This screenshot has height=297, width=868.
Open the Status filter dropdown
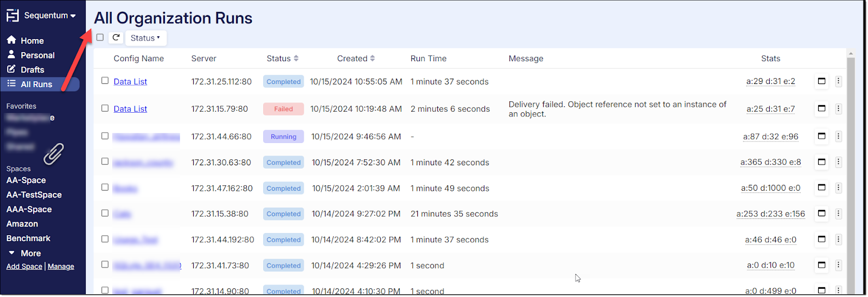(x=145, y=38)
